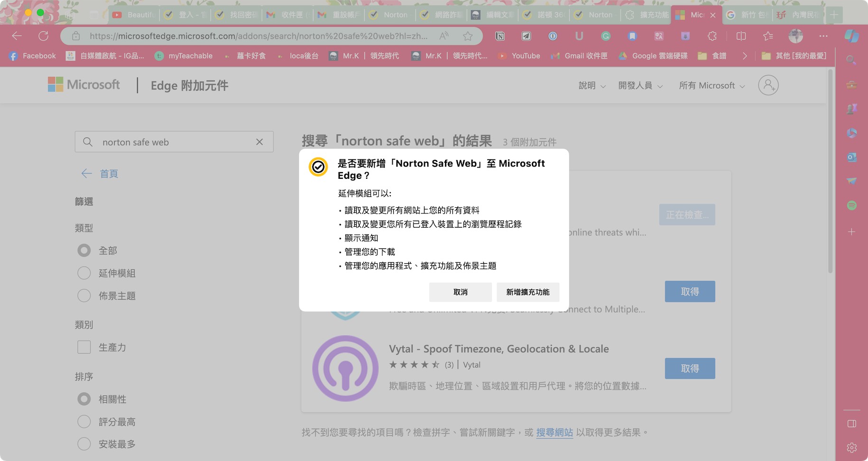868x461 pixels.
Task: Click 新增擴充功能 to add Norton Safe Web
Action: pos(528,292)
